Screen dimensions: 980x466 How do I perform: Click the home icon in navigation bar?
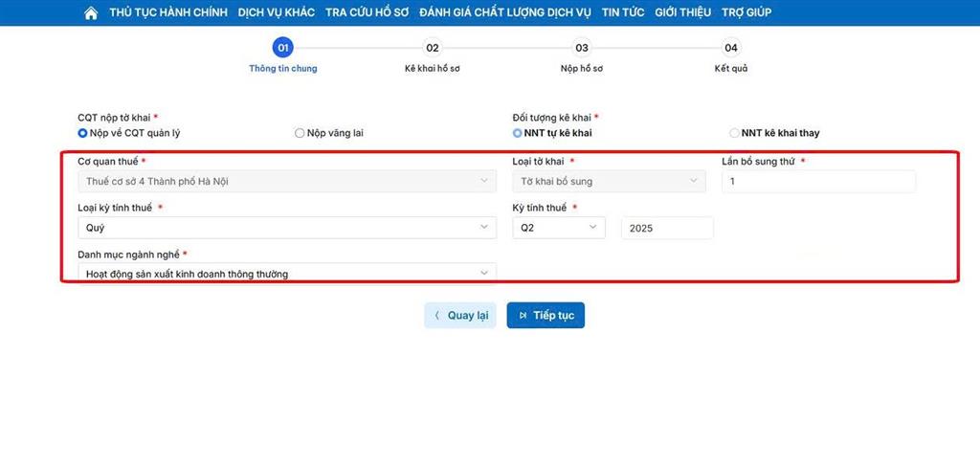(91, 13)
